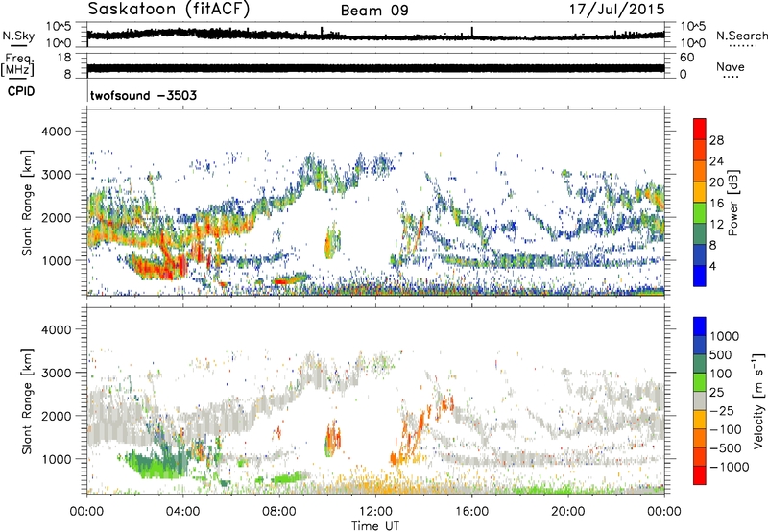Click the isolated echo patch near 10:00 in the power panel
The image size is (768, 532).
coord(332,241)
